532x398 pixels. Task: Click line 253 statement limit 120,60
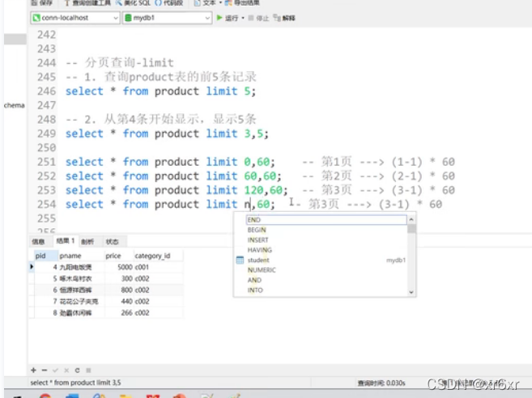pos(177,190)
